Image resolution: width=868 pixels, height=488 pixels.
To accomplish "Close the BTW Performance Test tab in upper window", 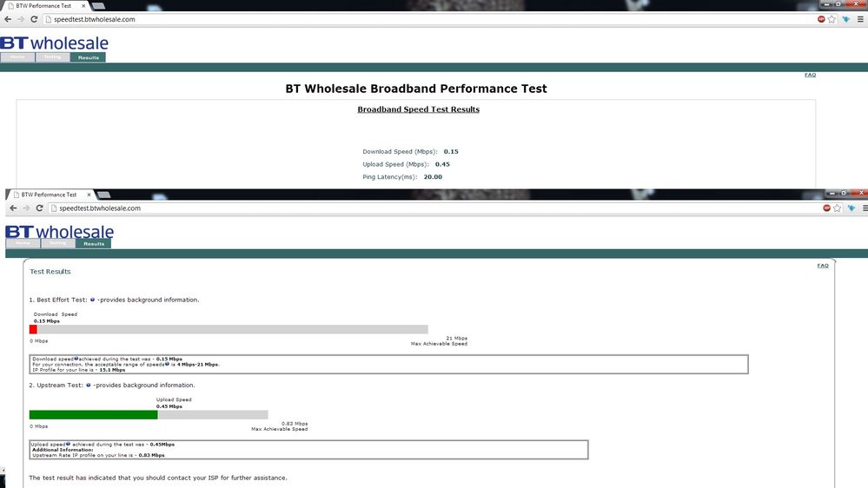I will (83, 5).
